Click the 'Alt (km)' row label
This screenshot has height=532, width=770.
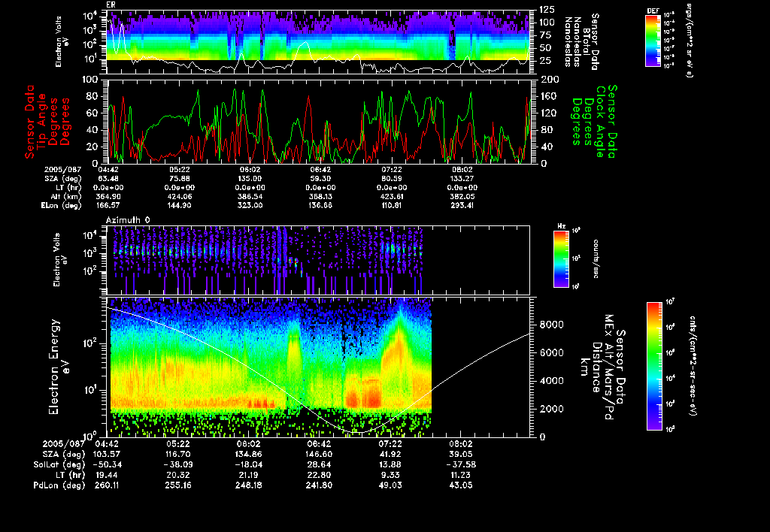coord(66,197)
